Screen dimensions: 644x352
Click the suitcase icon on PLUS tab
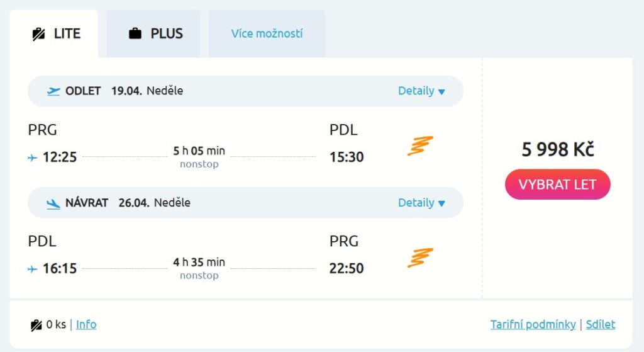tap(135, 34)
